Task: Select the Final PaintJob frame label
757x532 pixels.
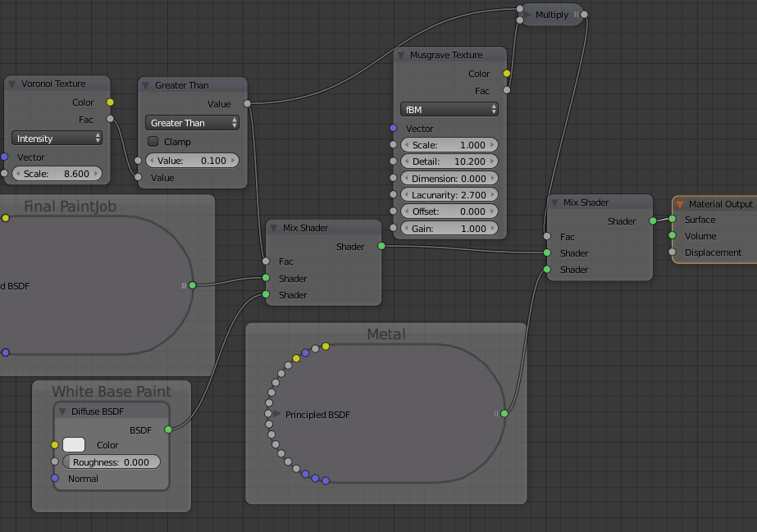Action: (x=70, y=207)
